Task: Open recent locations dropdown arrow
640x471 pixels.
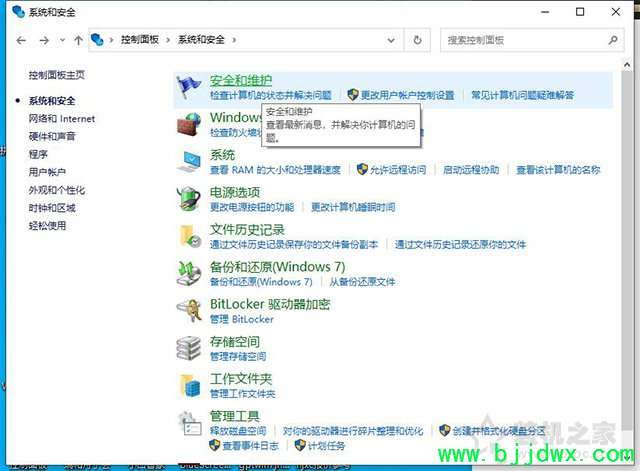Action: tap(62, 40)
